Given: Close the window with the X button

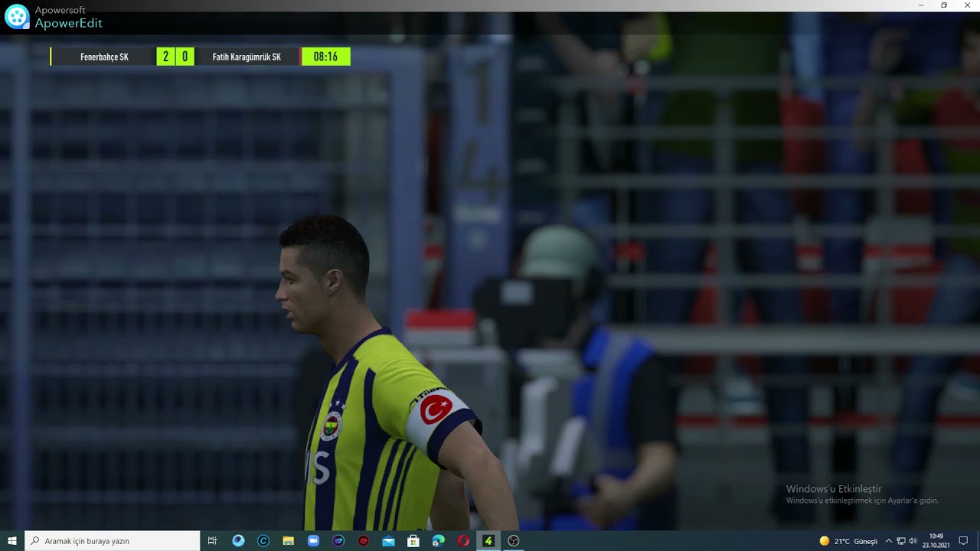Looking at the screenshot, I should [x=967, y=5].
